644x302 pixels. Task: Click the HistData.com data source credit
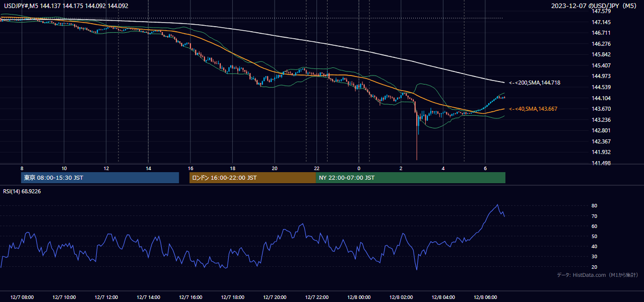598,275
